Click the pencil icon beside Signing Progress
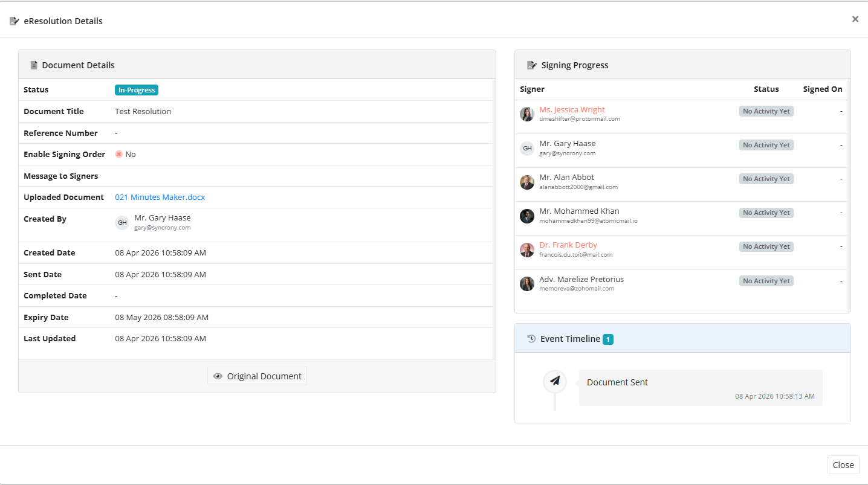Viewport: 868px width, 485px height. coord(531,65)
